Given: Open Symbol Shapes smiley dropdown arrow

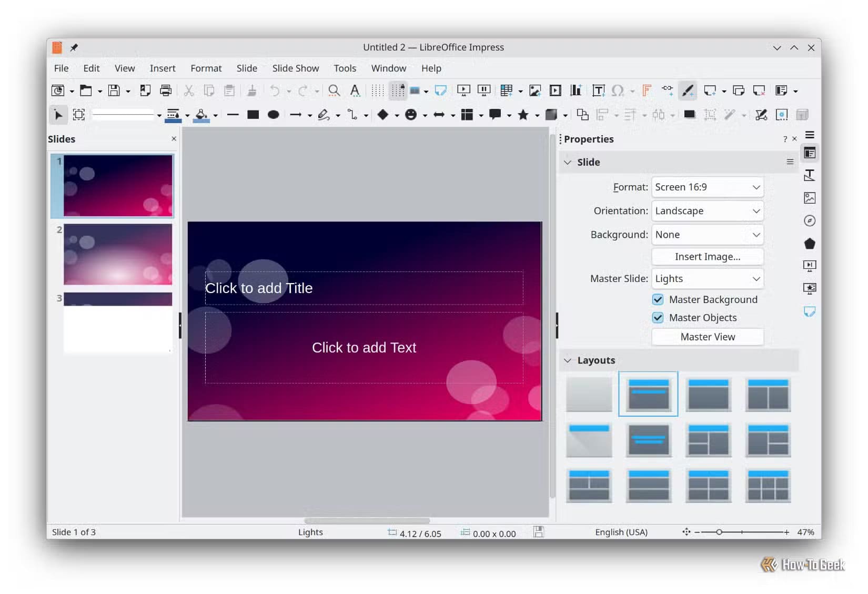Looking at the screenshot, I should tap(425, 115).
